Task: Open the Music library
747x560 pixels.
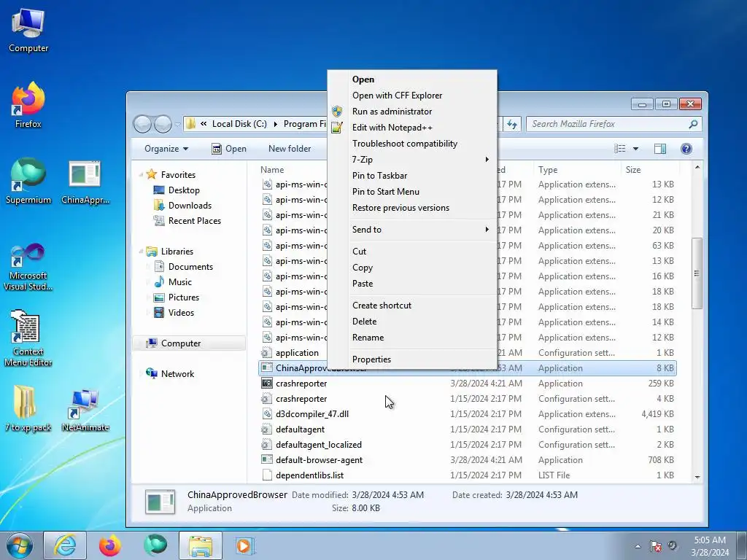Action: [x=173, y=282]
